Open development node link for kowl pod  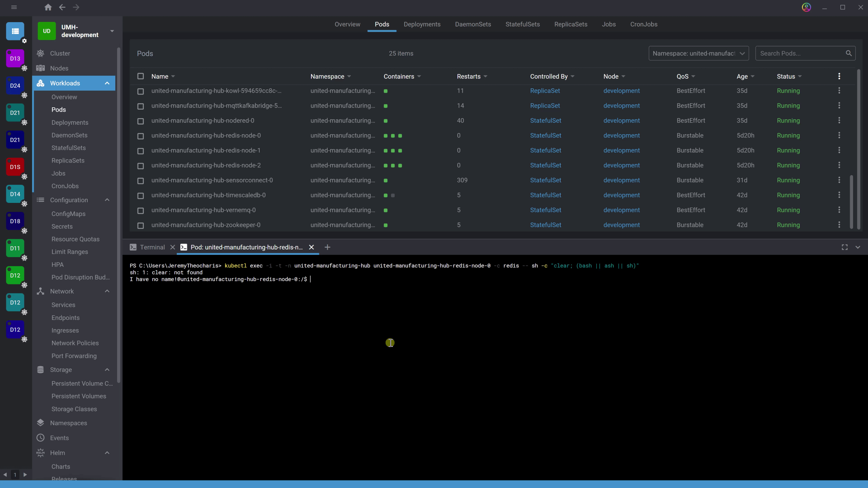[x=621, y=91]
